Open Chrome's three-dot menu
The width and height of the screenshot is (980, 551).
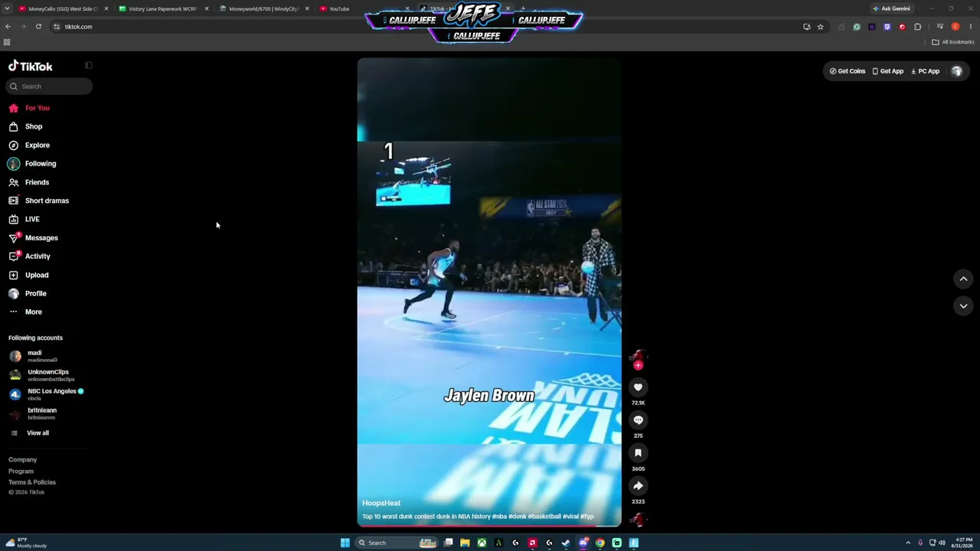pyautogui.click(x=970, y=27)
